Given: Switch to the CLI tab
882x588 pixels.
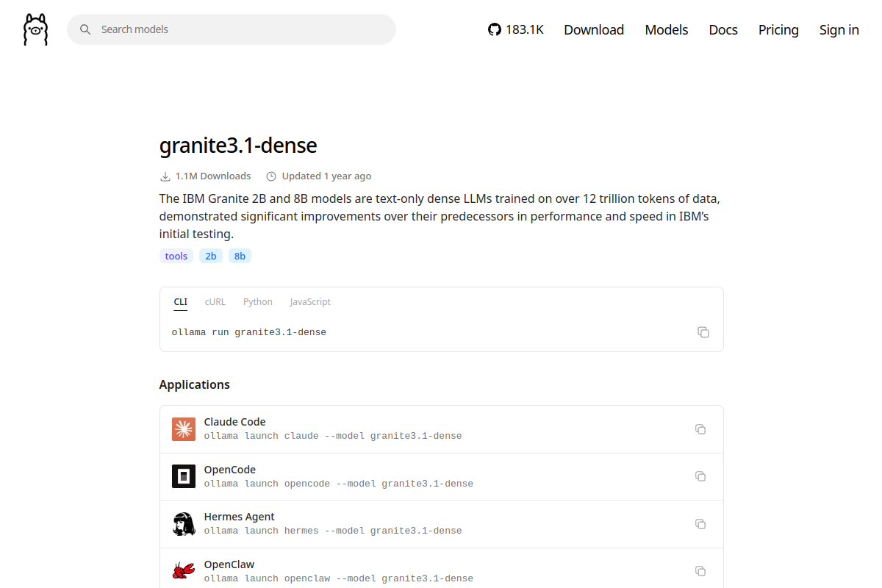Looking at the screenshot, I should coord(180,302).
